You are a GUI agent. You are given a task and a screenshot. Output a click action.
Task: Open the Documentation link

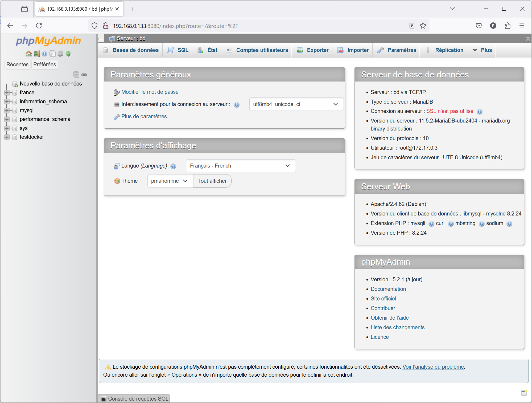(x=388, y=289)
